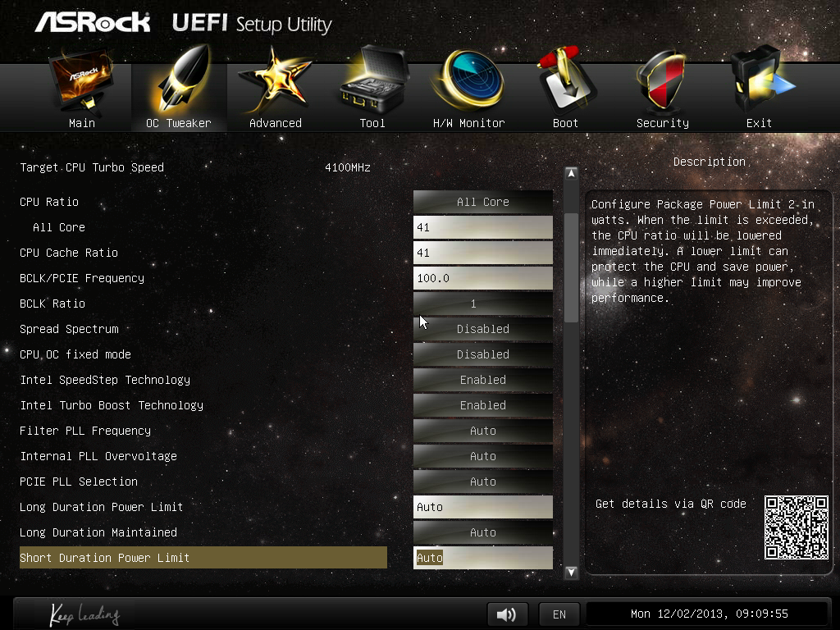The height and width of the screenshot is (630, 840).
Task: Open the Tool toolbox icon
Action: (x=372, y=82)
